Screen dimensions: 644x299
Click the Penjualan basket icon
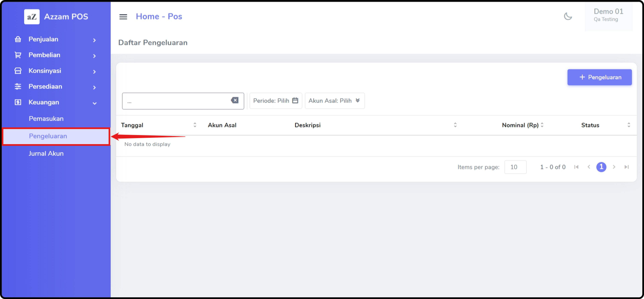[18, 39]
